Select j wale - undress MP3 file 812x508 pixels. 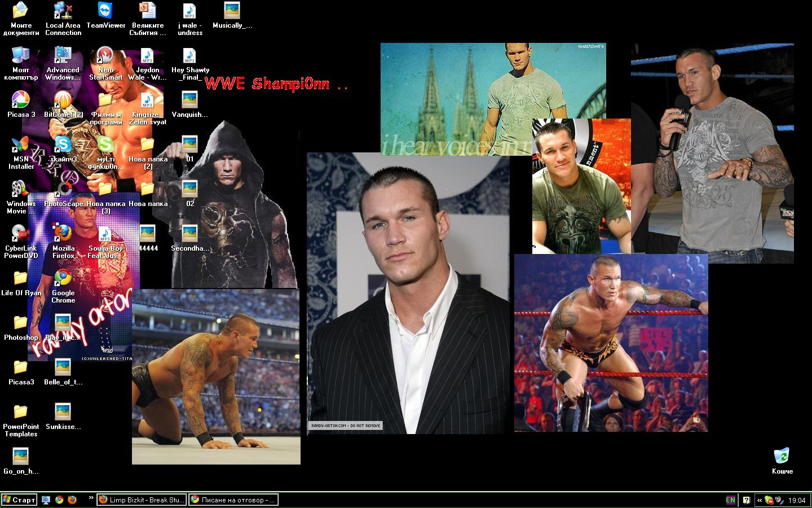[190, 19]
